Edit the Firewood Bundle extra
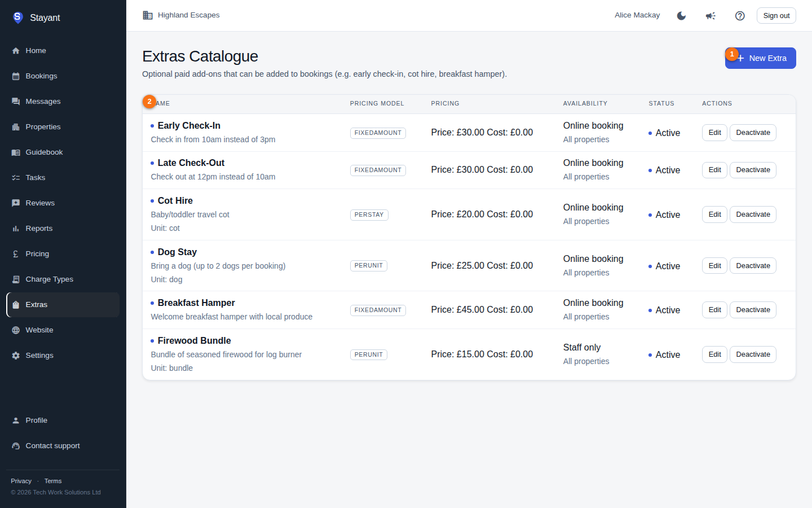The width and height of the screenshot is (812, 508). click(714, 354)
